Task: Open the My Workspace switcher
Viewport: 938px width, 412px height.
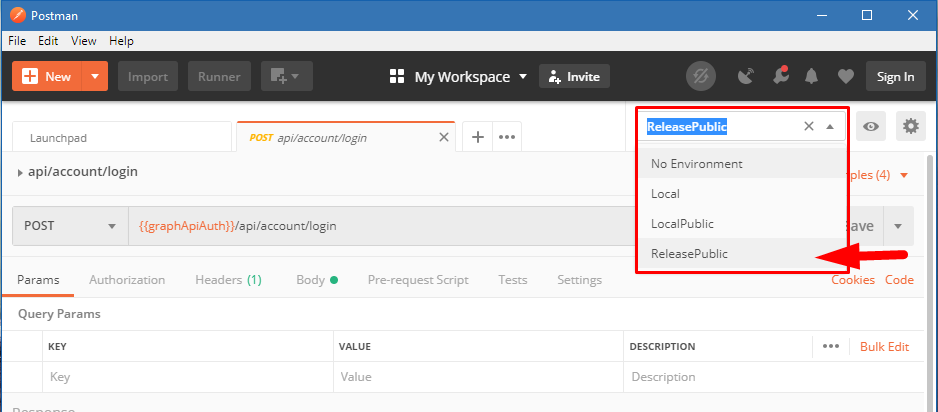Action: click(459, 77)
